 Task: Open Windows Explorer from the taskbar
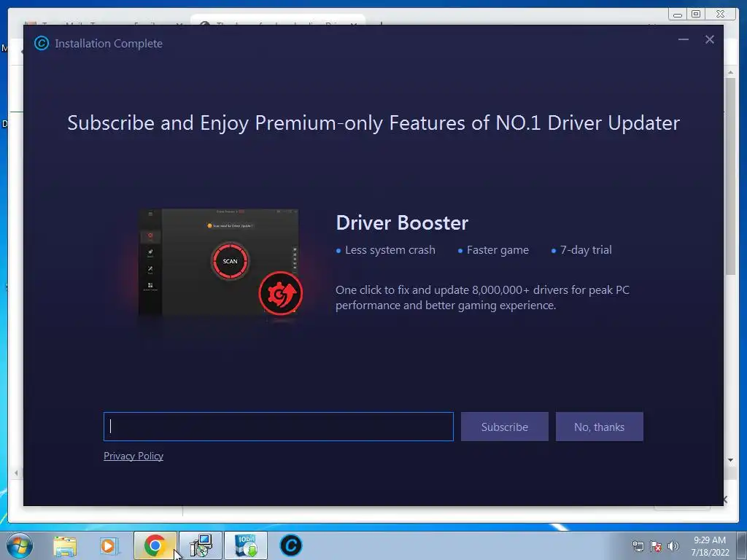click(65, 546)
